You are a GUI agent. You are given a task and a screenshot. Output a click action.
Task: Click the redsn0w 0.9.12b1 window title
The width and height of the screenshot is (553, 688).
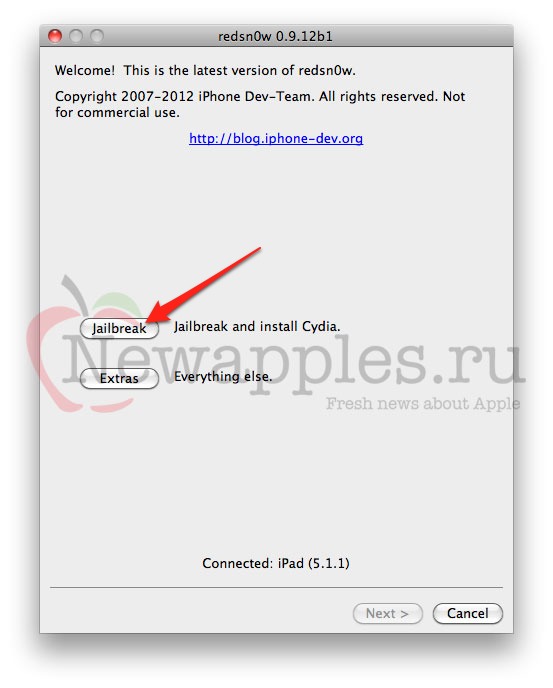click(x=276, y=36)
